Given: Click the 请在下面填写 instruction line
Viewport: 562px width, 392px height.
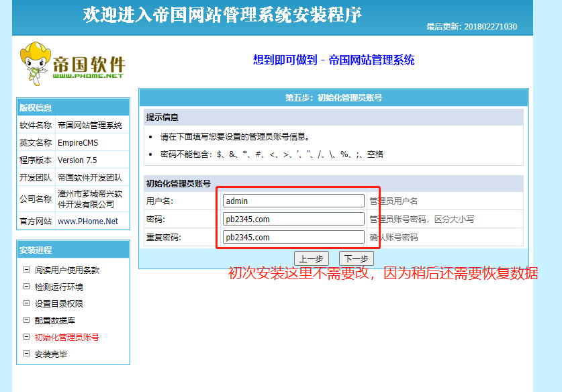Looking at the screenshot, I should pos(235,137).
